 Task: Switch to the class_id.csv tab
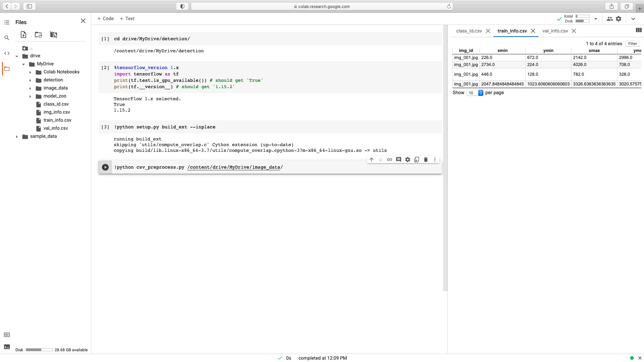click(469, 31)
